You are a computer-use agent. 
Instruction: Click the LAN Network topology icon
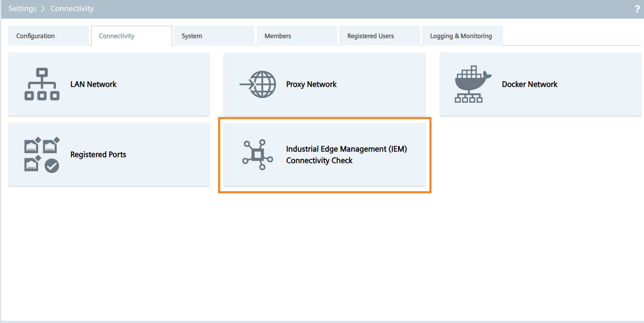[x=42, y=84]
